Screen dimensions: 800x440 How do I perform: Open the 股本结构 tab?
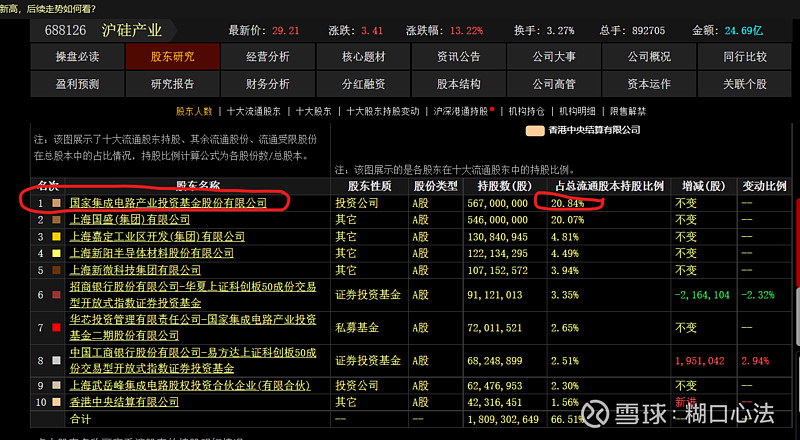tap(459, 84)
